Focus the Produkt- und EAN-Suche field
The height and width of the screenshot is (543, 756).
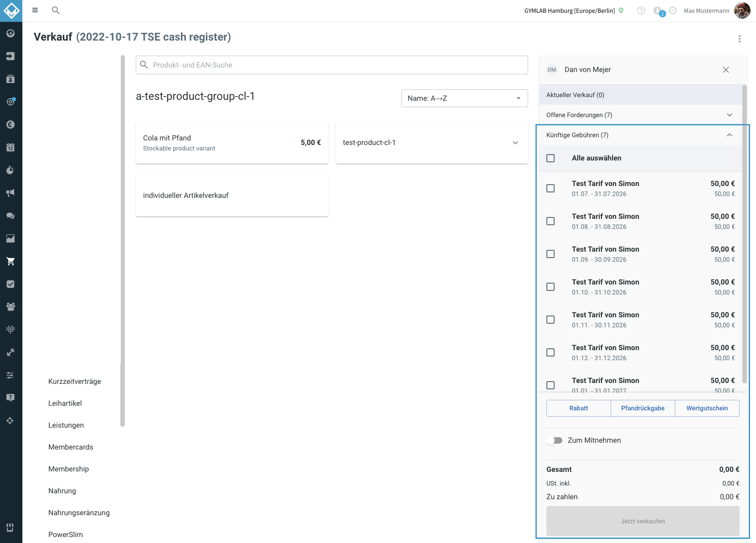coord(332,65)
